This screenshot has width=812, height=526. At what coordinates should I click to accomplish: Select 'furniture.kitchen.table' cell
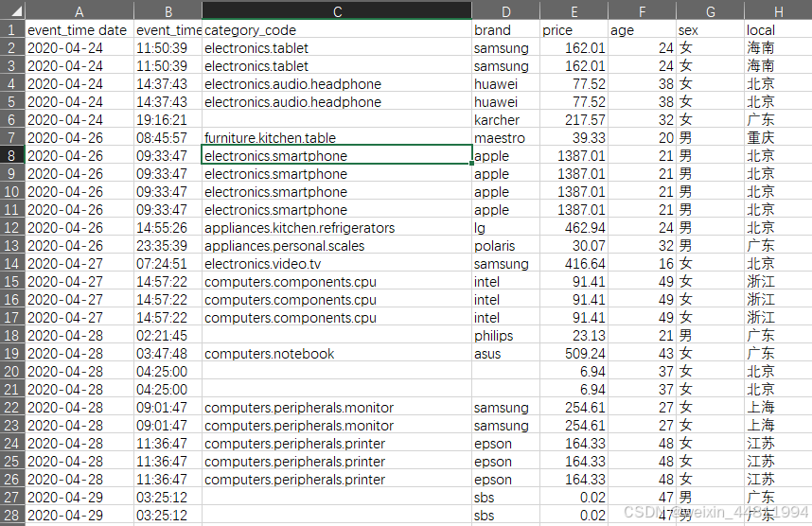337,138
